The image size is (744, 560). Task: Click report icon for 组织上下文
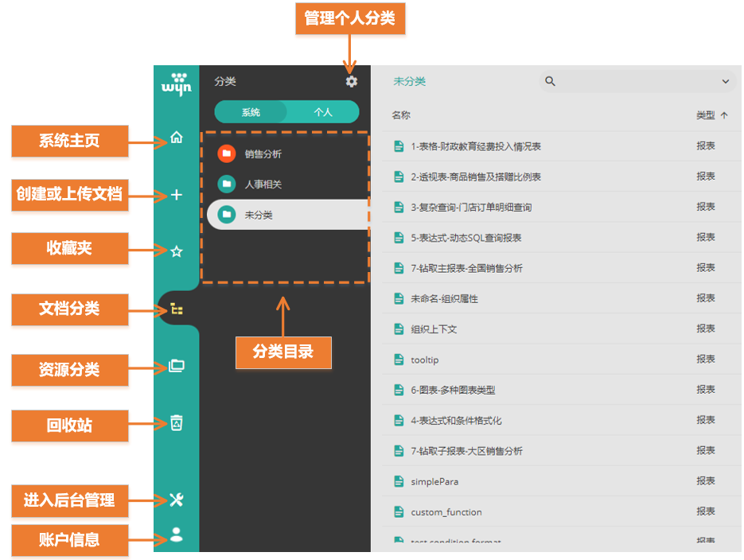coord(399,329)
